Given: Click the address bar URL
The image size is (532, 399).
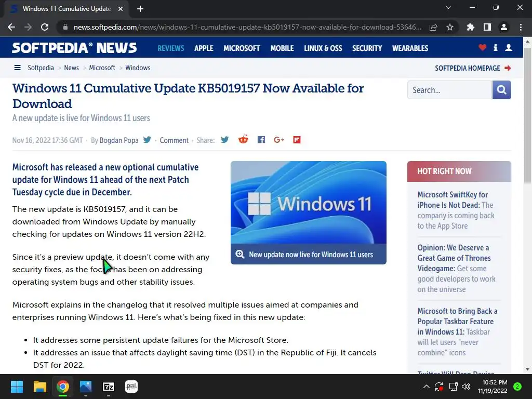Looking at the screenshot, I should (x=248, y=27).
